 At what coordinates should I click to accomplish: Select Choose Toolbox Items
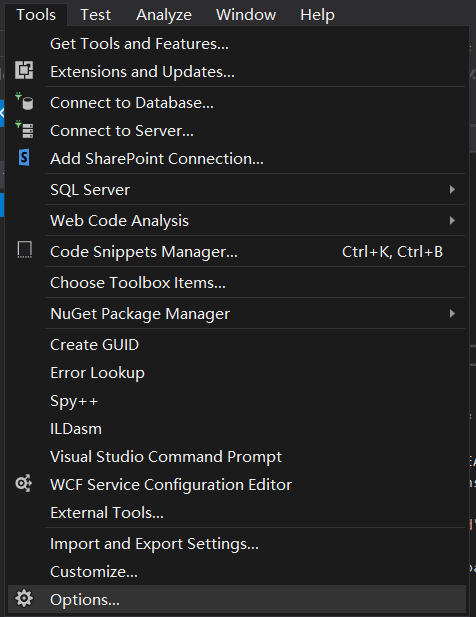(237, 283)
